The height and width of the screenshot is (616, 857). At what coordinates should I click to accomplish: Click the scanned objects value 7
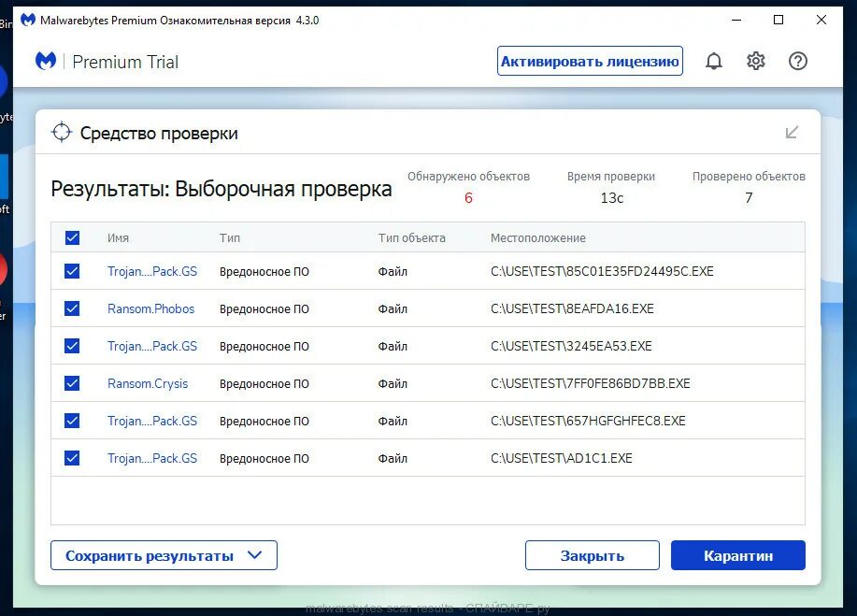(x=749, y=198)
